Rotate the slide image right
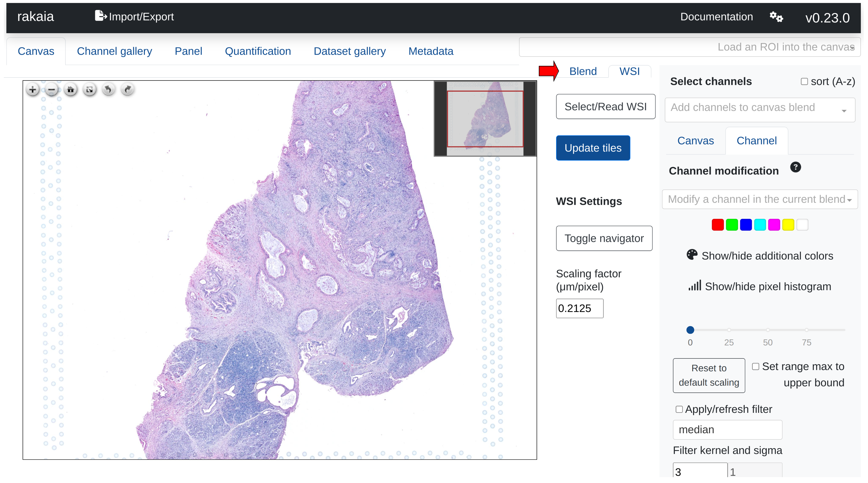 pyautogui.click(x=127, y=90)
